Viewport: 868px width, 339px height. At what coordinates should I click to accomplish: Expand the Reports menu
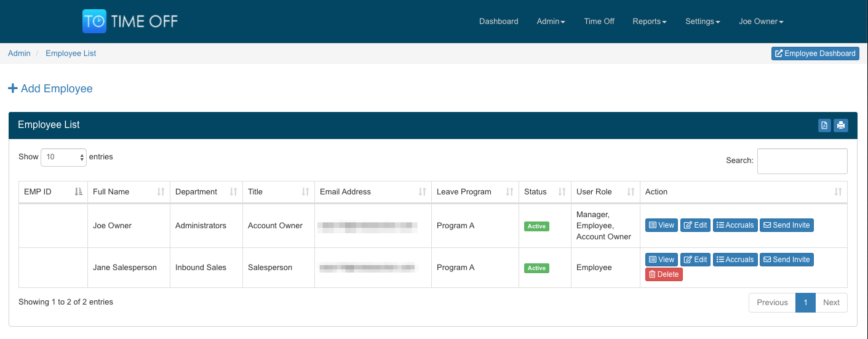click(x=650, y=22)
